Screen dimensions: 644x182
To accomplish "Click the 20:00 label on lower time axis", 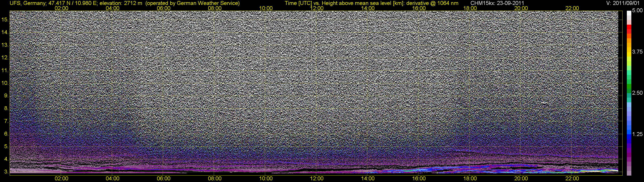I will coord(521,179).
